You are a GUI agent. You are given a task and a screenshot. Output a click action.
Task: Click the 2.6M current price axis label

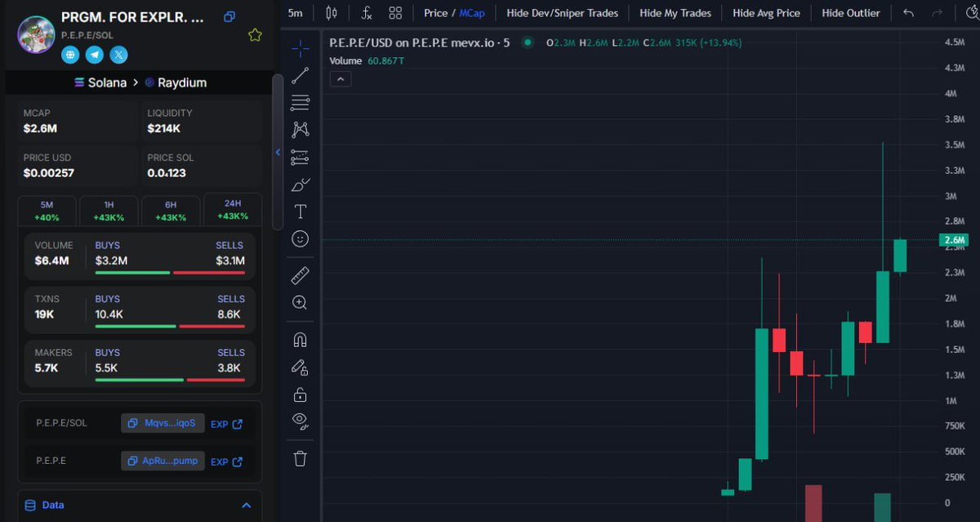click(x=954, y=240)
